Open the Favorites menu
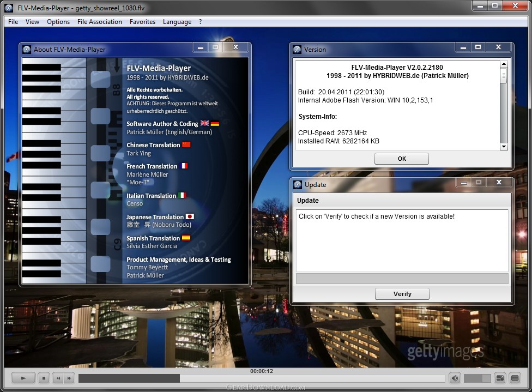Screen dimensions: 532x392 142,22
